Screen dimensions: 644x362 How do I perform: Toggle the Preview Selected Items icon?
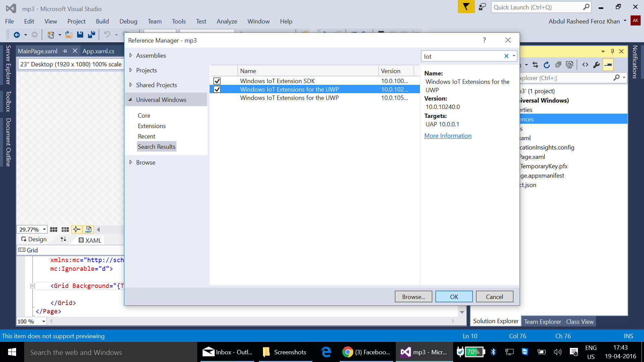click(x=608, y=65)
